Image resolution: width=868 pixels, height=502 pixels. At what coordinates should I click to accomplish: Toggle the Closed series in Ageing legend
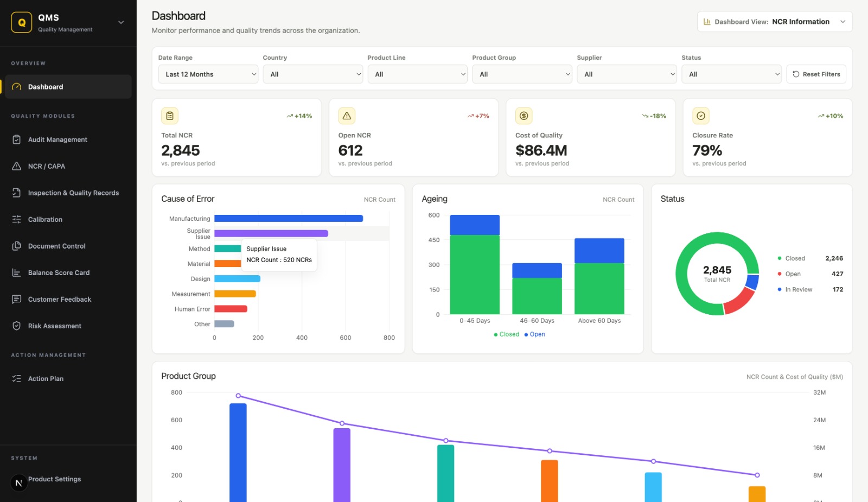point(506,334)
